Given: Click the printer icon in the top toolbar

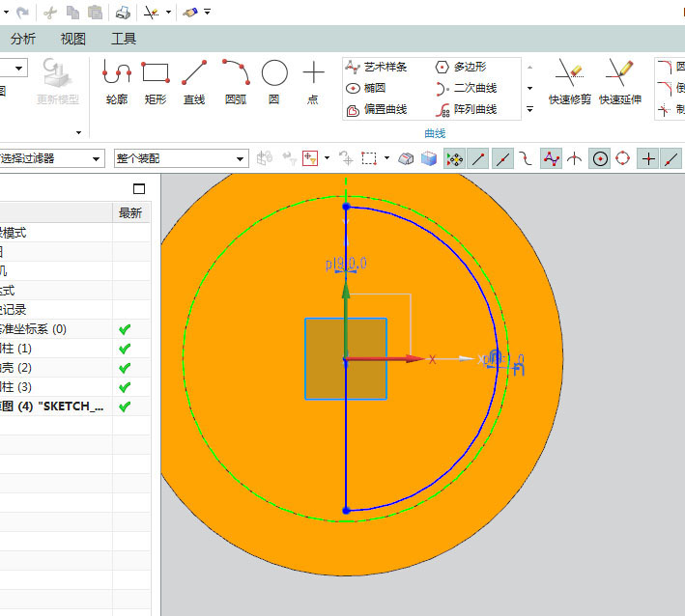Looking at the screenshot, I should pos(123,13).
